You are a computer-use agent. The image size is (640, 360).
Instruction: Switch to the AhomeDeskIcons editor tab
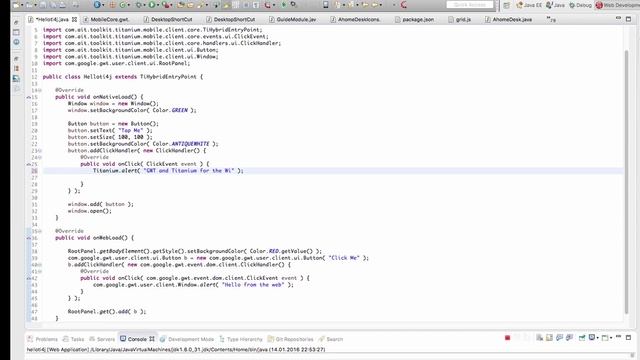point(356,19)
